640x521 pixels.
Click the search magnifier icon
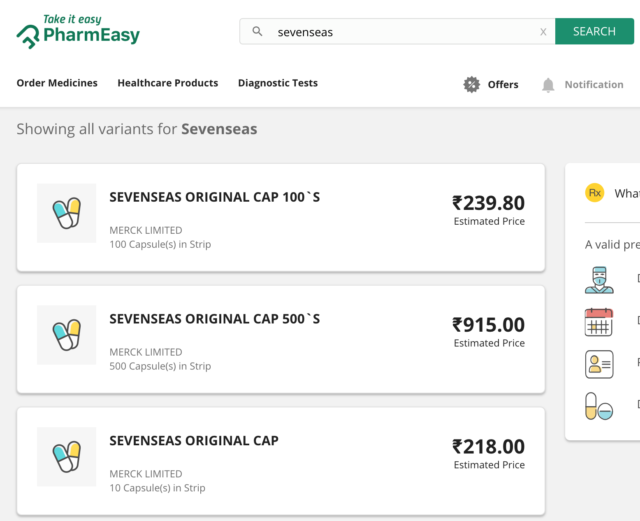tap(257, 32)
